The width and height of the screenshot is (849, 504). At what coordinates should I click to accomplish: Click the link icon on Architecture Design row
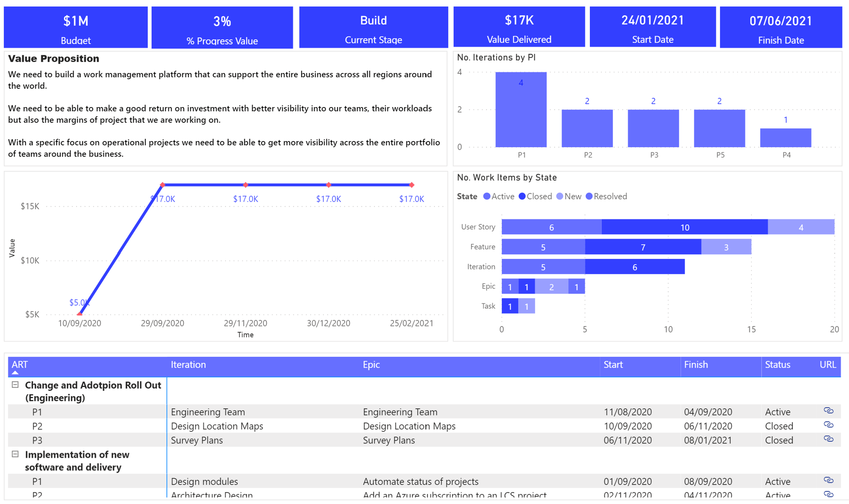(x=828, y=494)
